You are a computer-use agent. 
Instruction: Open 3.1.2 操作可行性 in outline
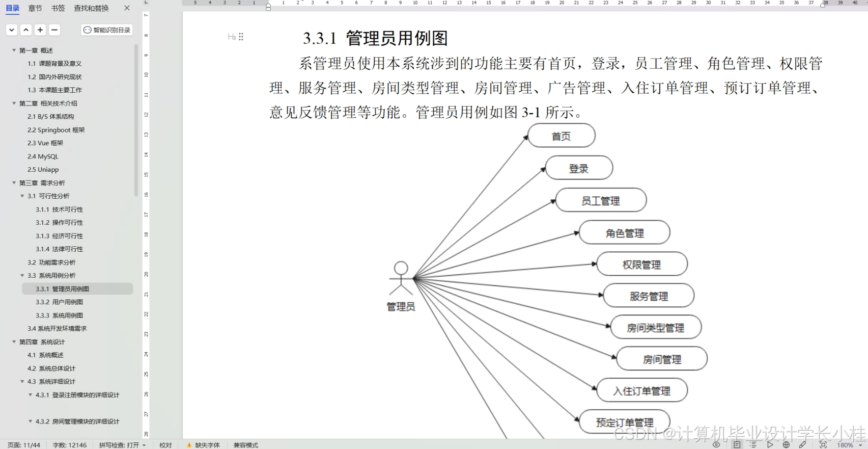click(59, 223)
